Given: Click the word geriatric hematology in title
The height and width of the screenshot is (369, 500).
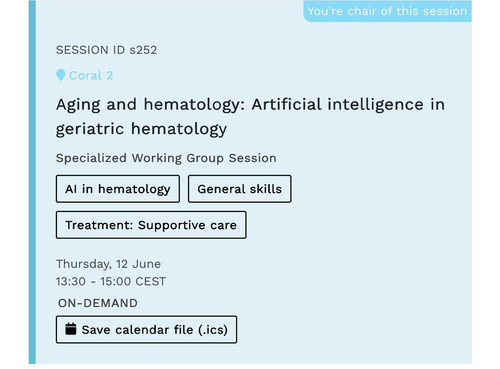Looking at the screenshot, I should point(141,129).
